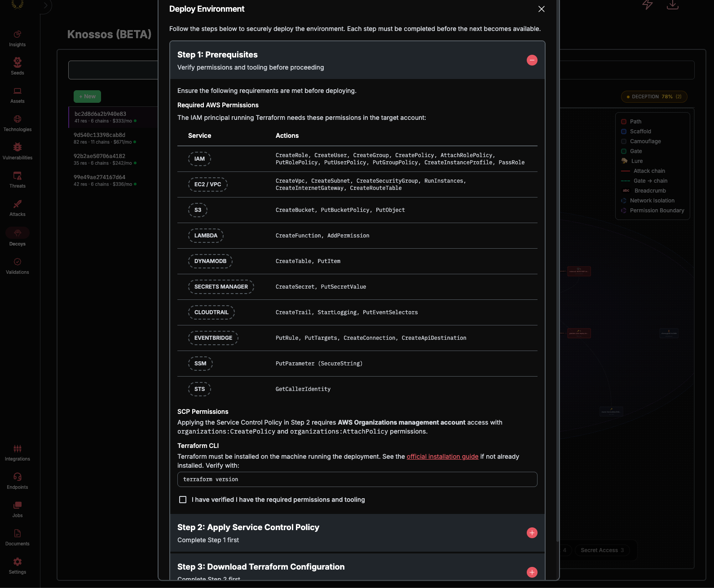Click the SECRETS MANAGER service tag
Viewport: 714px width, 588px height.
point(221,287)
